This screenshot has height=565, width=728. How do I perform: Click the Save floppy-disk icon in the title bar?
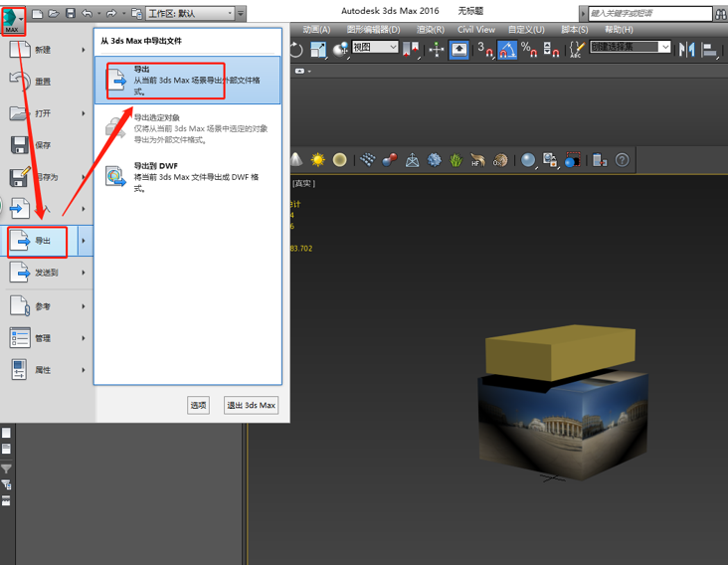[71, 14]
